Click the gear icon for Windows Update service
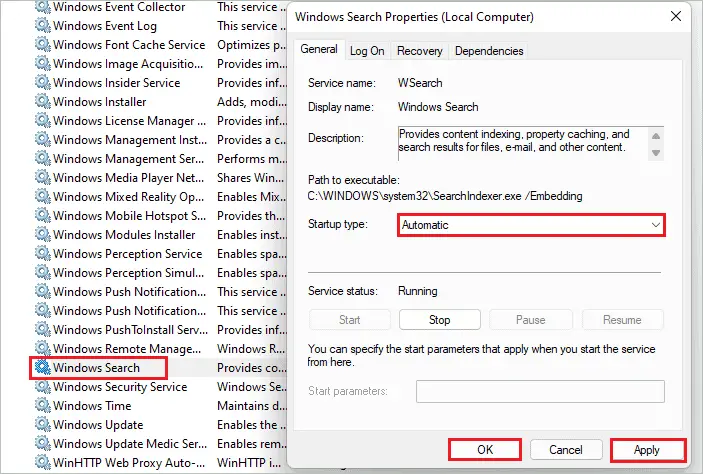703x474 pixels. click(43, 424)
